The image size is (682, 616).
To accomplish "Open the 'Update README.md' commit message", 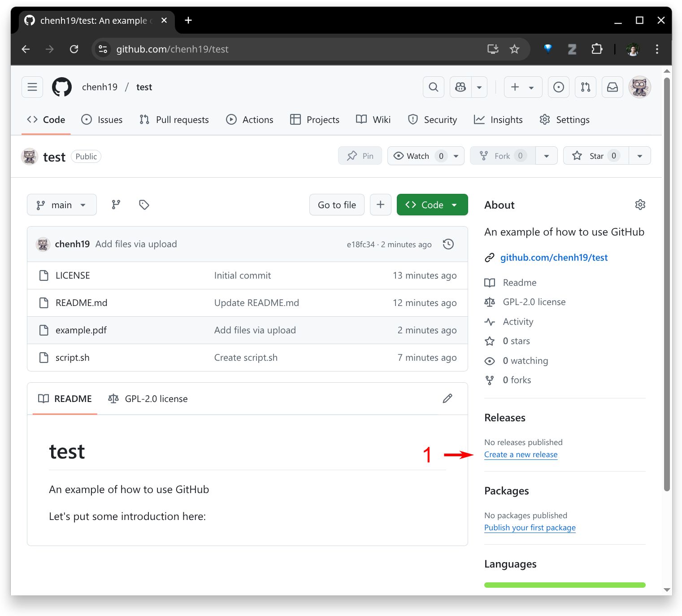I will tap(256, 303).
